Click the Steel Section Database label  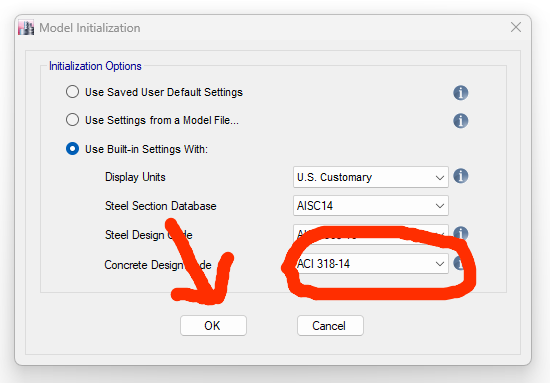161,206
